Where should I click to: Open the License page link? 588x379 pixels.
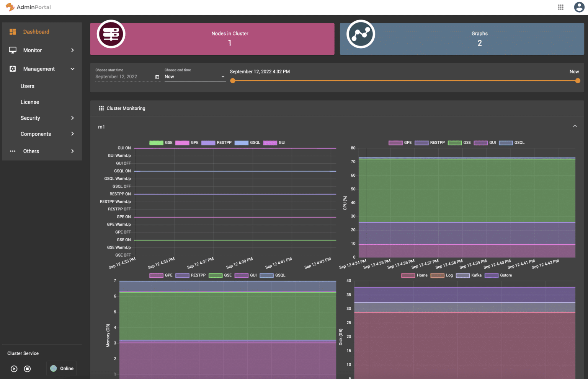click(30, 102)
